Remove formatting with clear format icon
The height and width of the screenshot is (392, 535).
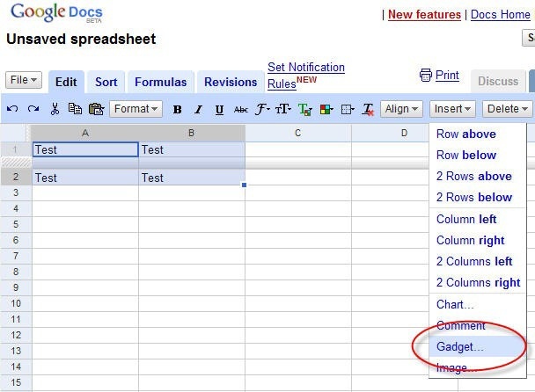click(x=369, y=110)
